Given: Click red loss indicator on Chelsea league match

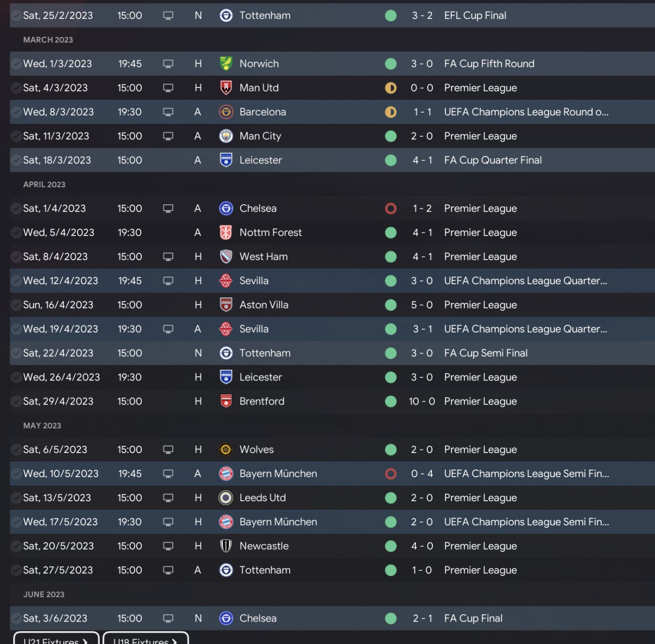Looking at the screenshot, I should coord(390,208).
